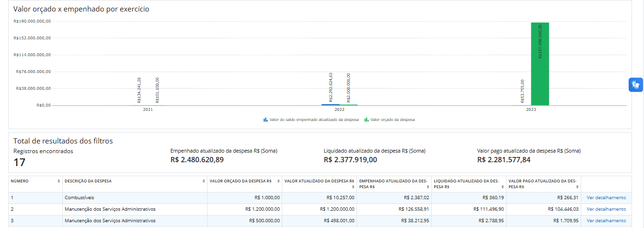Sort by VALOR PAGO ATUALIZADO arrows
The image size is (644, 228).
(x=577, y=187)
